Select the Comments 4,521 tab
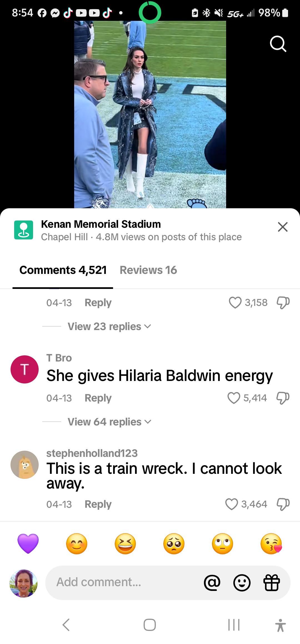Image resolution: width=300 pixels, height=644 pixels. click(x=63, y=270)
